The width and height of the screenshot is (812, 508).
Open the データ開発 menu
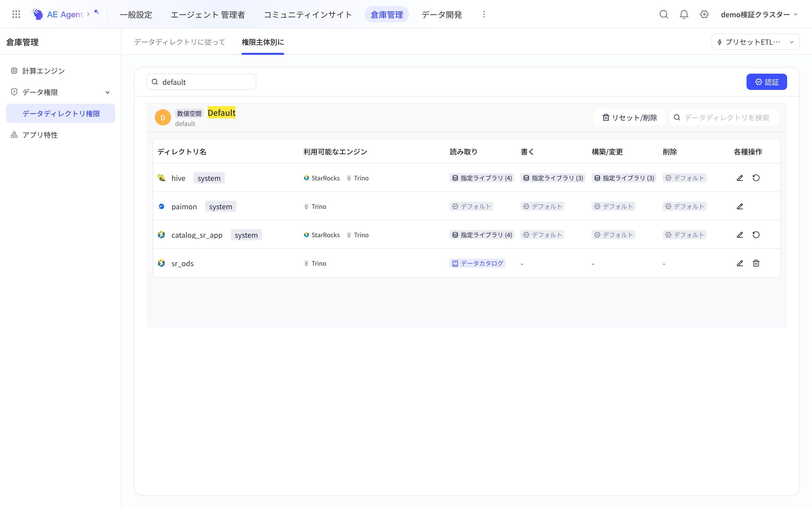(x=442, y=14)
